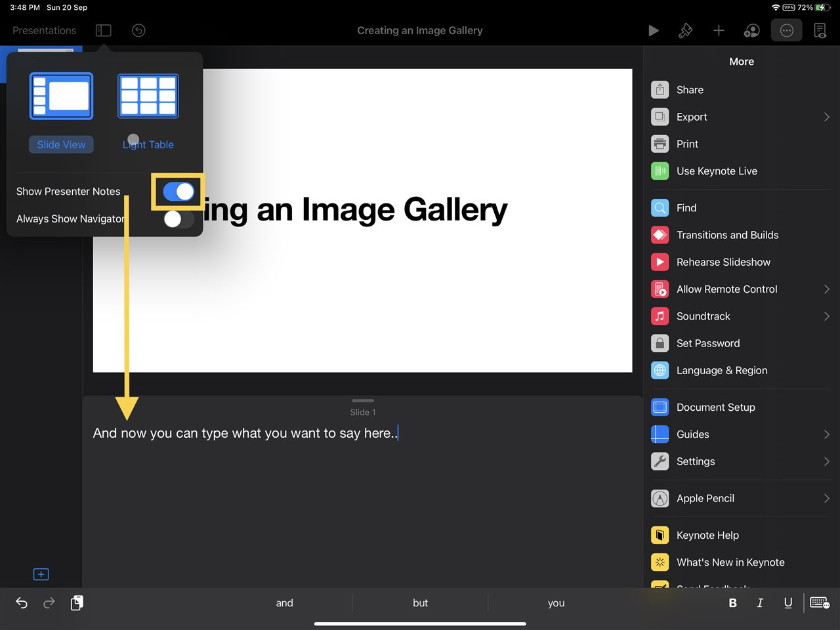Tap the Find magnifier icon
The width and height of the screenshot is (840, 630).
pyautogui.click(x=660, y=208)
